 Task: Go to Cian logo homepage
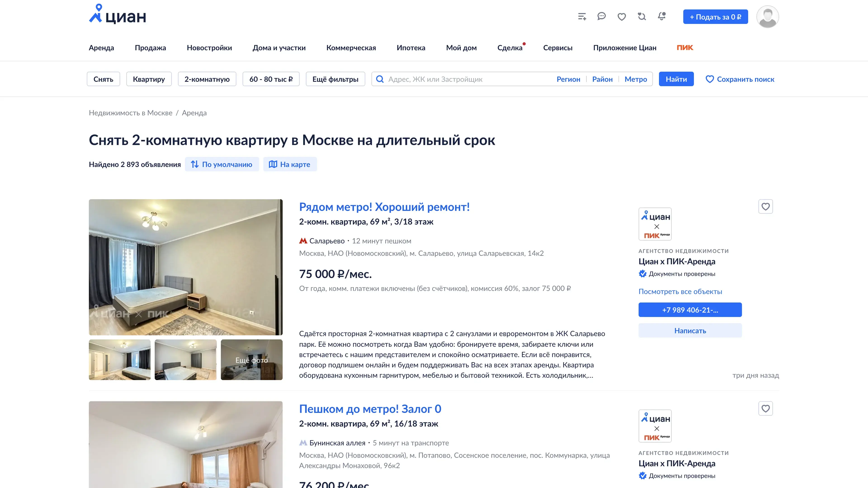click(x=117, y=14)
